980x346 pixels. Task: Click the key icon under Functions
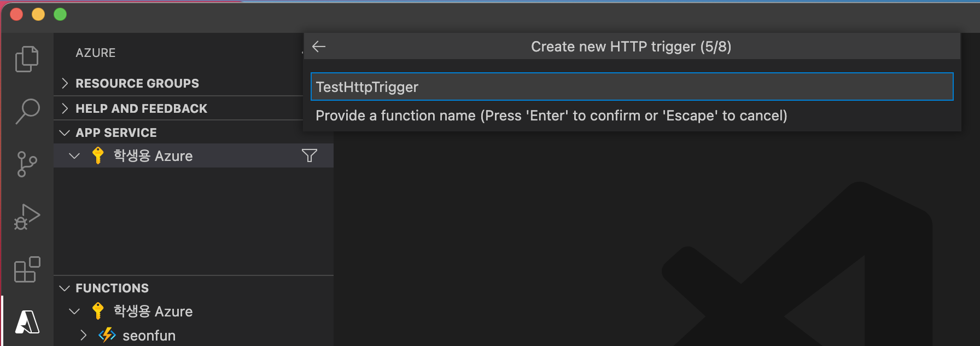pyautogui.click(x=98, y=311)
